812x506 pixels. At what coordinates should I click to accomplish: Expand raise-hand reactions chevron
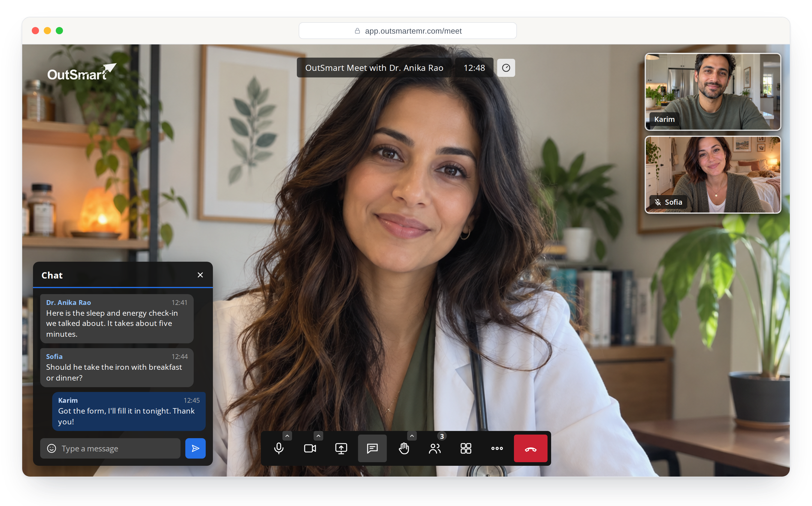412,436
